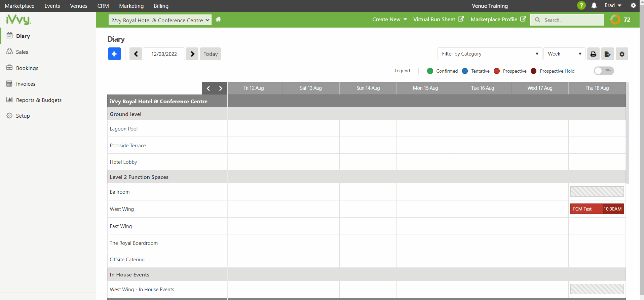
Task: Go to previous date arrow
Action: click(136, 54)
